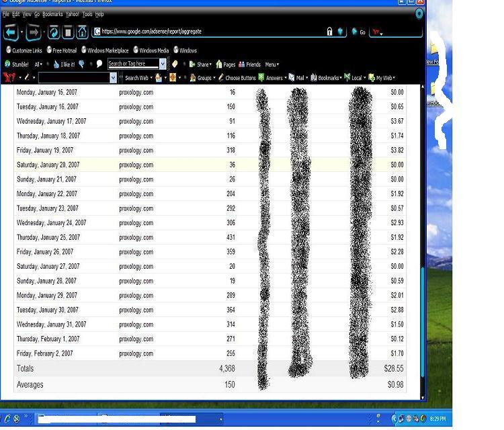The width and height of the screenshot is (504, 430).
Task: Click the Forward navigation arrow
Action: pyautogui.click(x=34, y=32)
